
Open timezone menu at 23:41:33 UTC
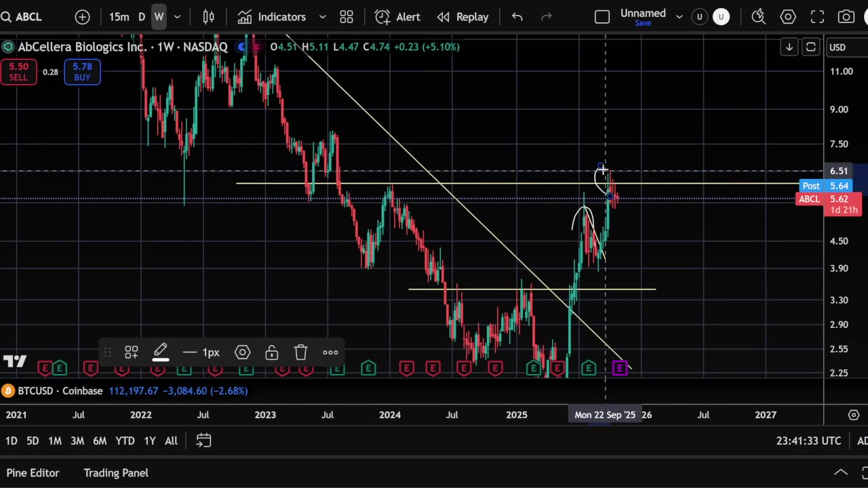tap(808, 441)
